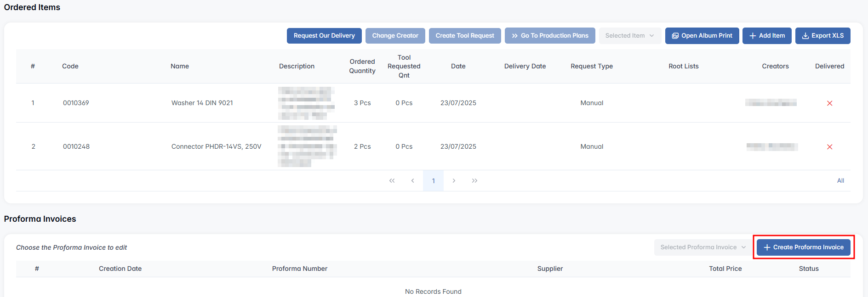
Task: Show All items link in pagination
Action: point(840,181)
